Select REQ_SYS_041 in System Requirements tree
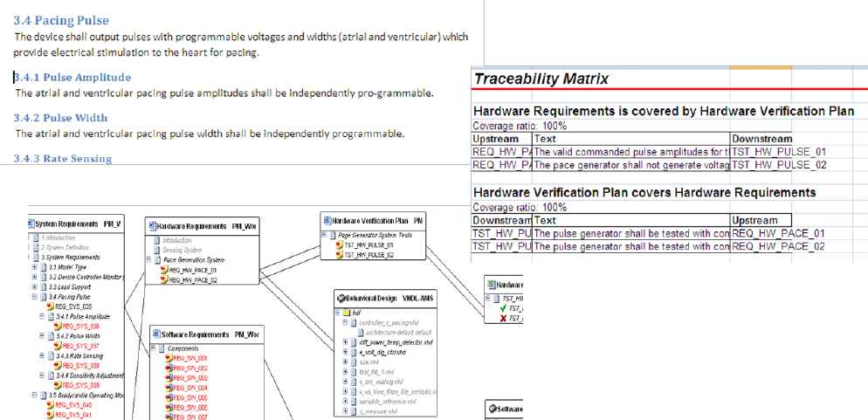Viewport: 868px width, 420px height. (73, 415)
